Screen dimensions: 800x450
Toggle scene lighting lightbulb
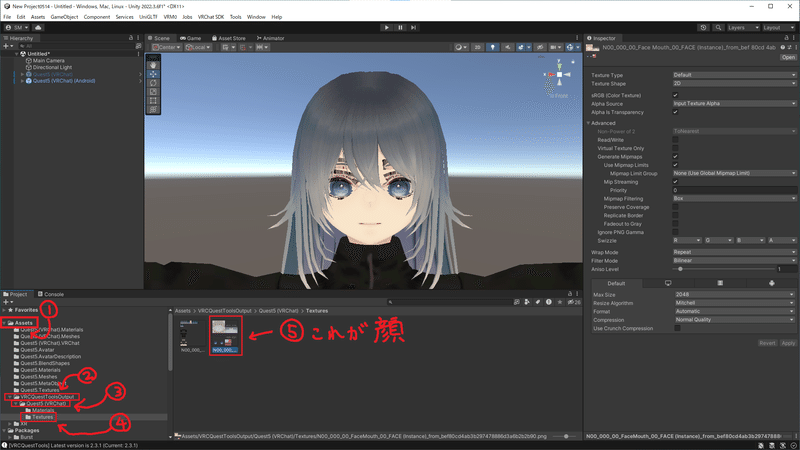click(492, 47)
